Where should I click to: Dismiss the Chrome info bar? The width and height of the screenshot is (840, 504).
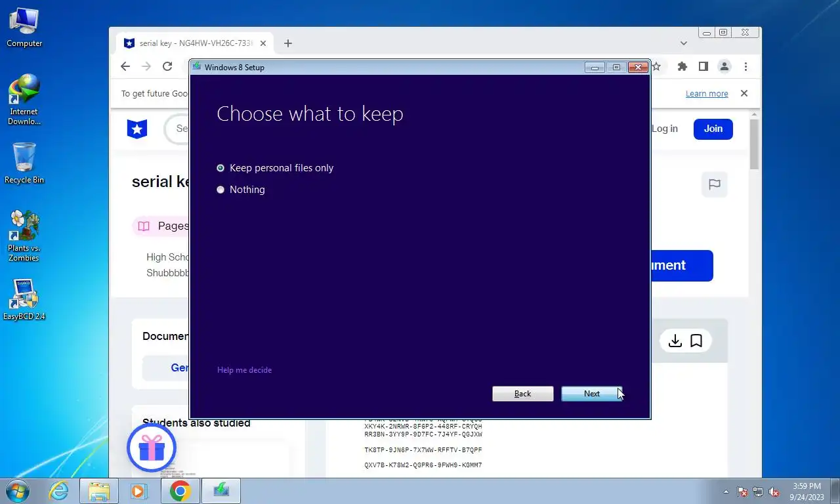pos(744,93)
